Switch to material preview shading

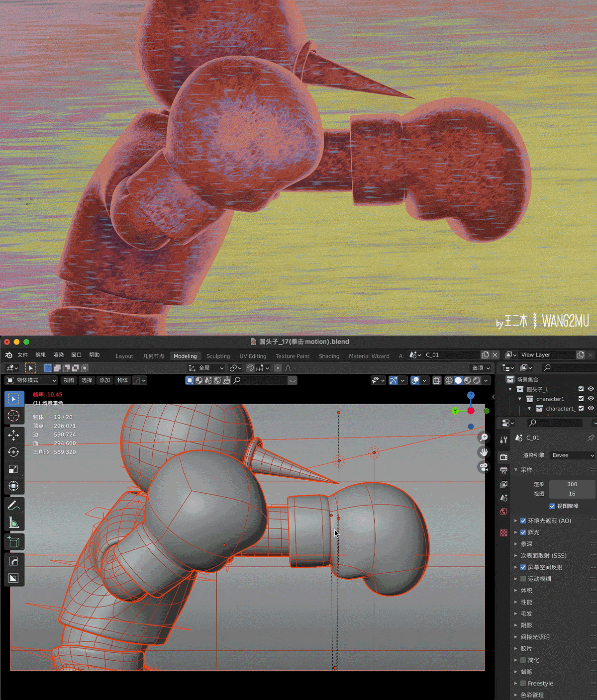(467, 380)
